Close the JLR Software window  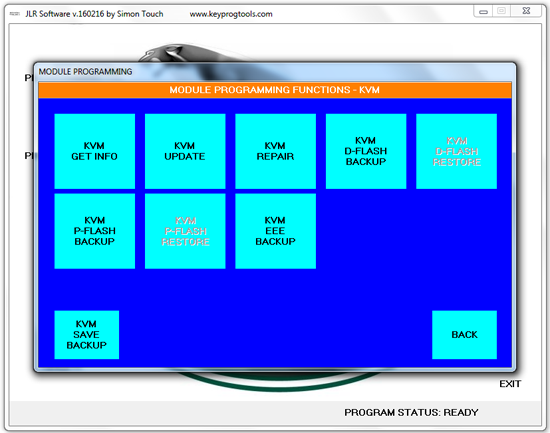[526, 11]
